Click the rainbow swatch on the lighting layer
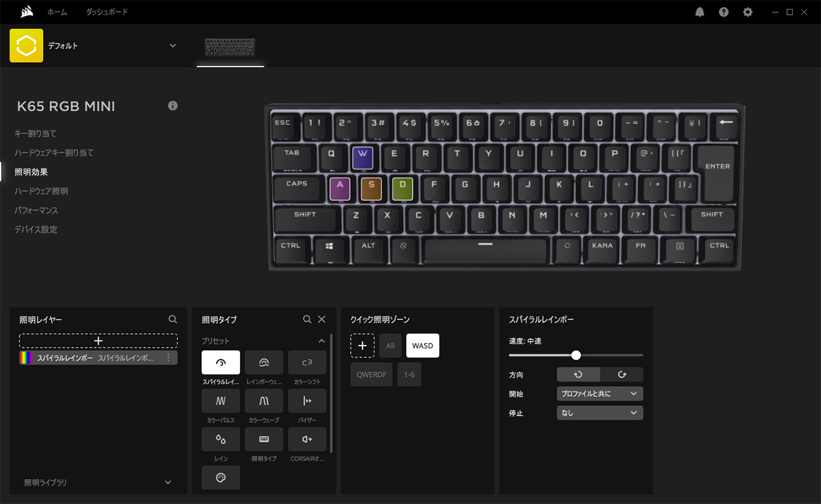The image size is (821, 504). (x=27, y=358)
